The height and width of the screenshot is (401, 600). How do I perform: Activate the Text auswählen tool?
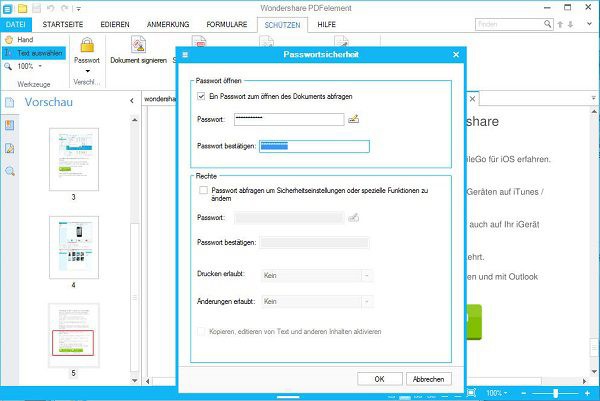point(34,53)
